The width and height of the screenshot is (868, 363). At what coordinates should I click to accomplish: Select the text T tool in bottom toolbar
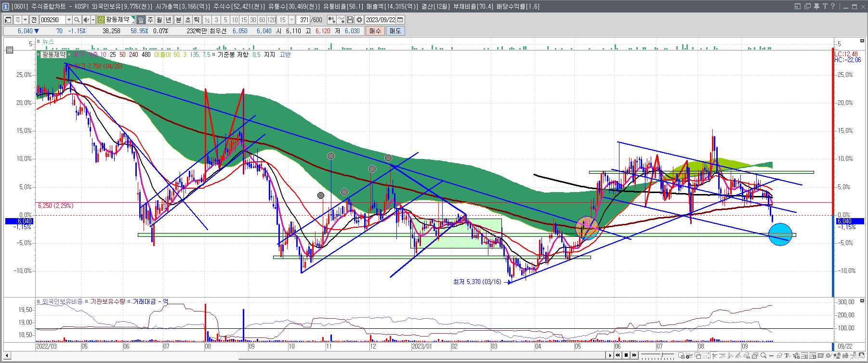(787, 356)
